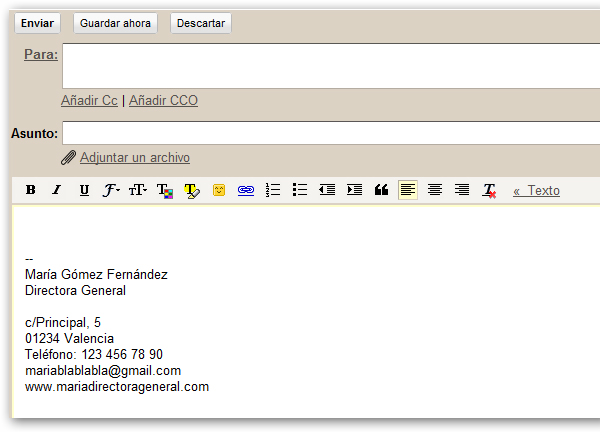Apply italic formatting
This screenshot has width=600, height=432.
(57, 190)
